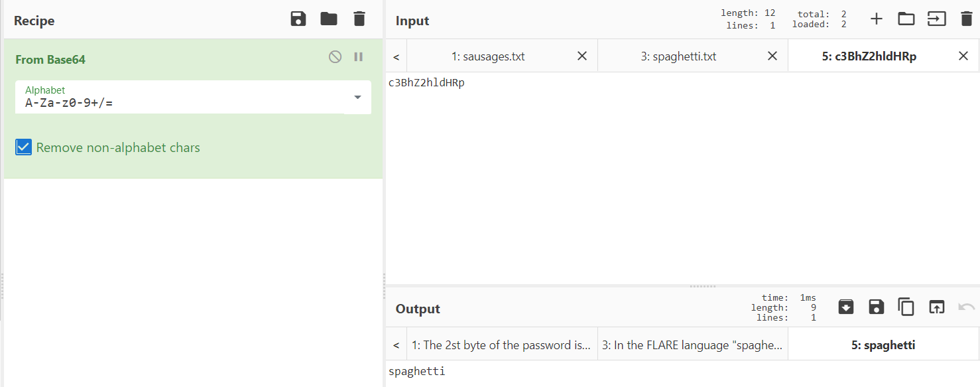Expand the Alphabet dropdown
The image size is (980, 387).
[x=357, y=98]
